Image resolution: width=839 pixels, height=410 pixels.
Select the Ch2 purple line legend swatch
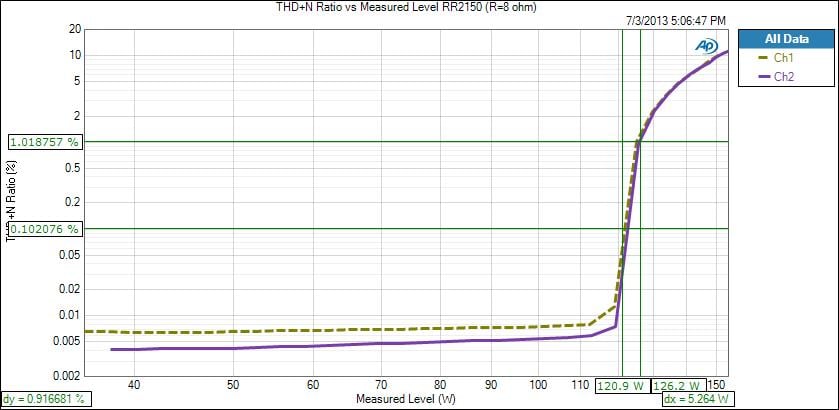pos(760,77)
